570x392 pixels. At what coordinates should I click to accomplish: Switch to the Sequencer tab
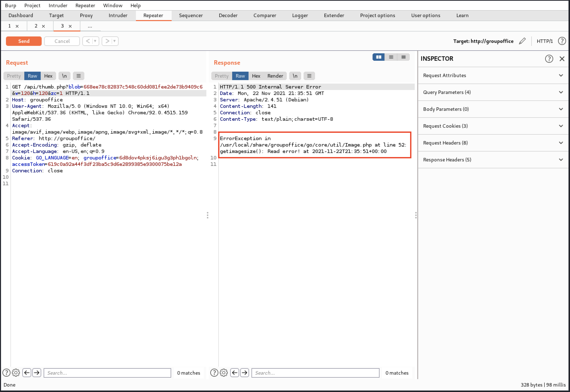pos(191,15)
